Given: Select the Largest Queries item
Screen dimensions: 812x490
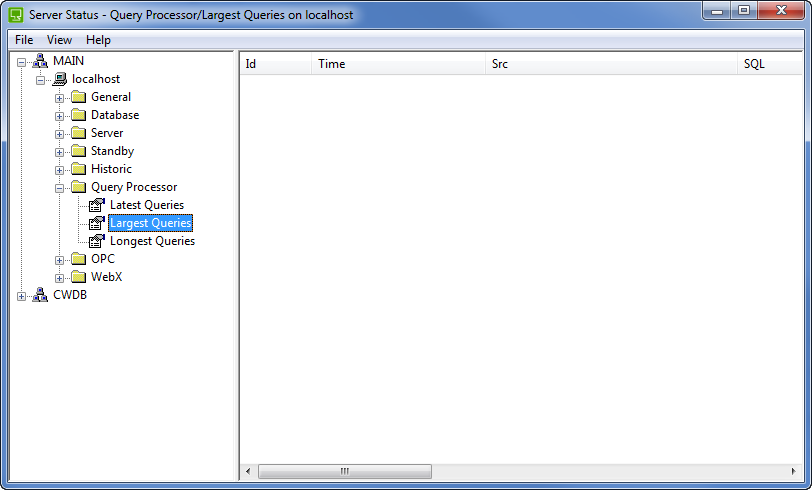Looking at the screenshot, I should [150, 223].
